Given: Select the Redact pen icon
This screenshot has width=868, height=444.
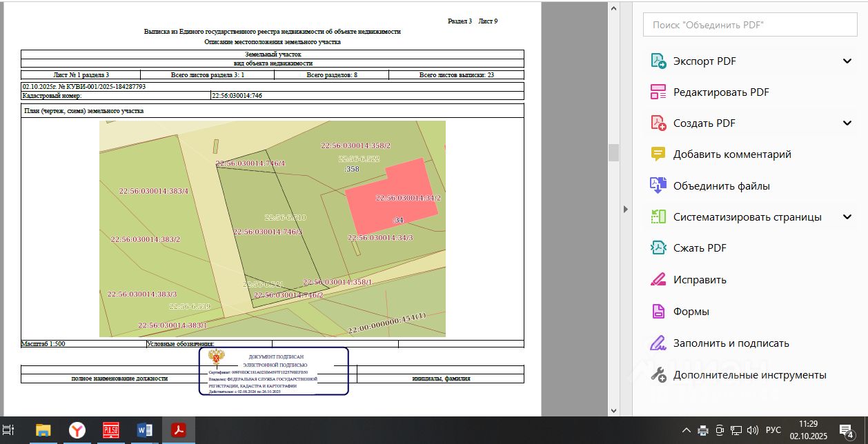Looking at the screenshot, I should coord(658,280).
